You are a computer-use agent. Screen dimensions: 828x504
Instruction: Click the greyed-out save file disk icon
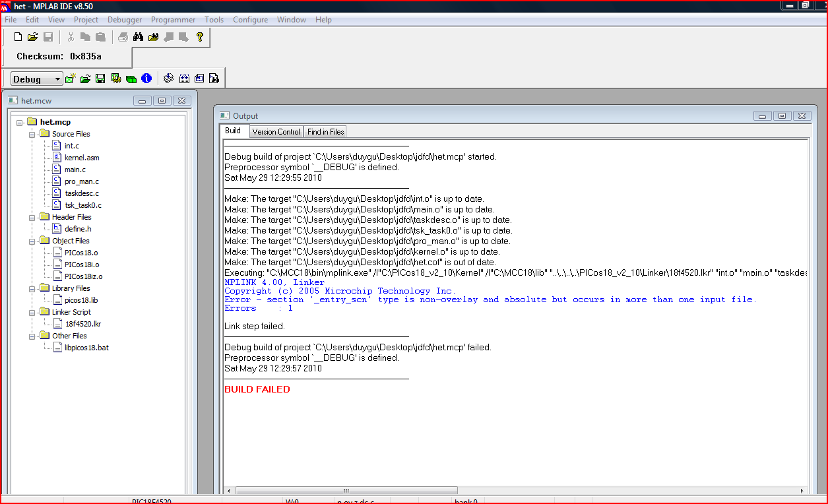pyautogui.click(x=48, y=37)
